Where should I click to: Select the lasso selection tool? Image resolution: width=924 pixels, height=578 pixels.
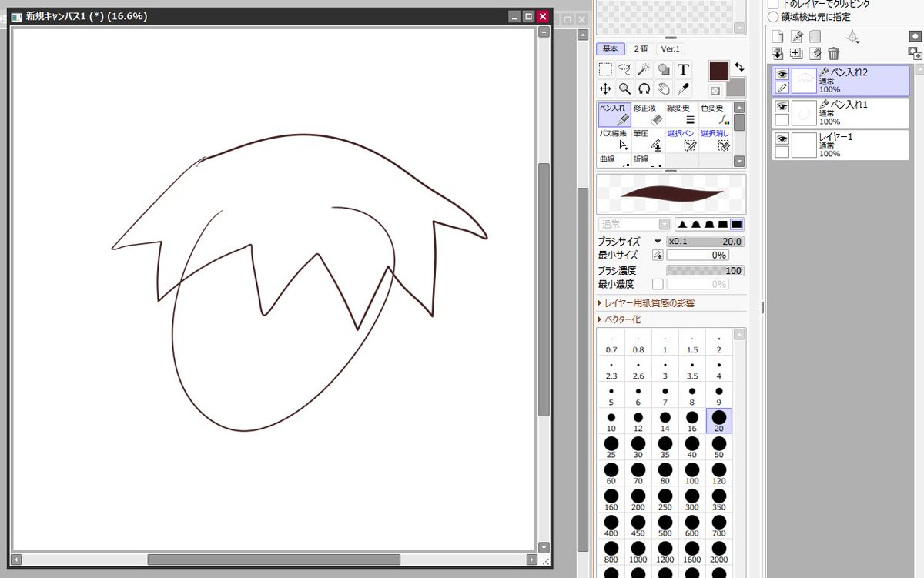click(624, 69)
